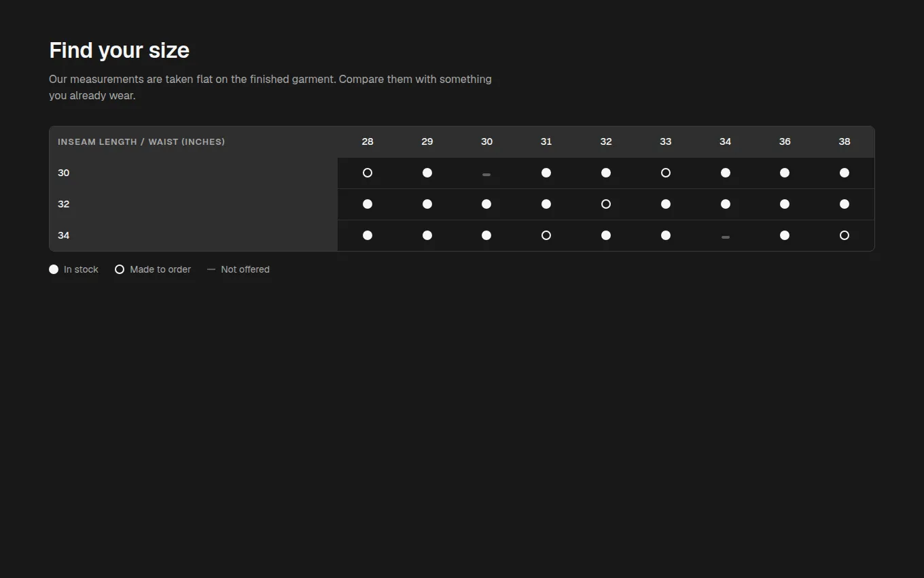This screenshot has width=924, height=578.
Task: Pick the in-stock dot for waist 28, inseam 34
Action: (368, 235)
